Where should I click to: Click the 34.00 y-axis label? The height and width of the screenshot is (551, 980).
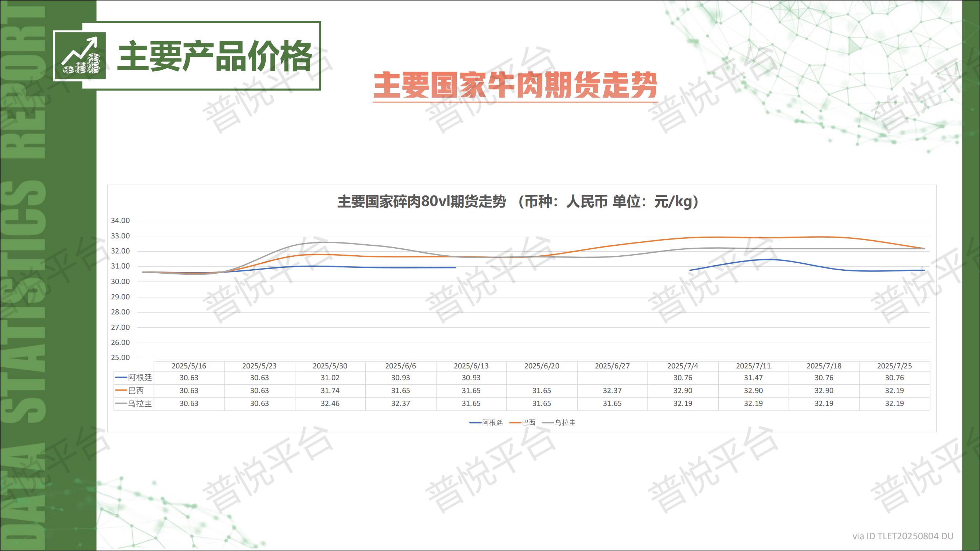(120, 220)
